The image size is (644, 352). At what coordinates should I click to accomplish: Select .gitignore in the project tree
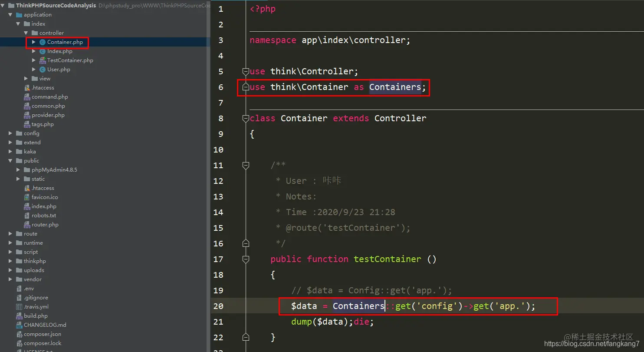pos(36,298)
